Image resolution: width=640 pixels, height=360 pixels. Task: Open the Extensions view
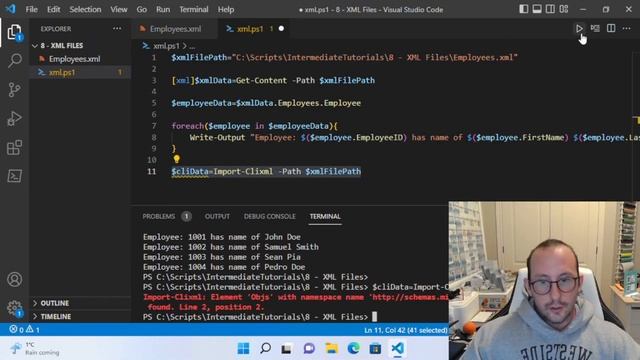click(x=14, y=147)
